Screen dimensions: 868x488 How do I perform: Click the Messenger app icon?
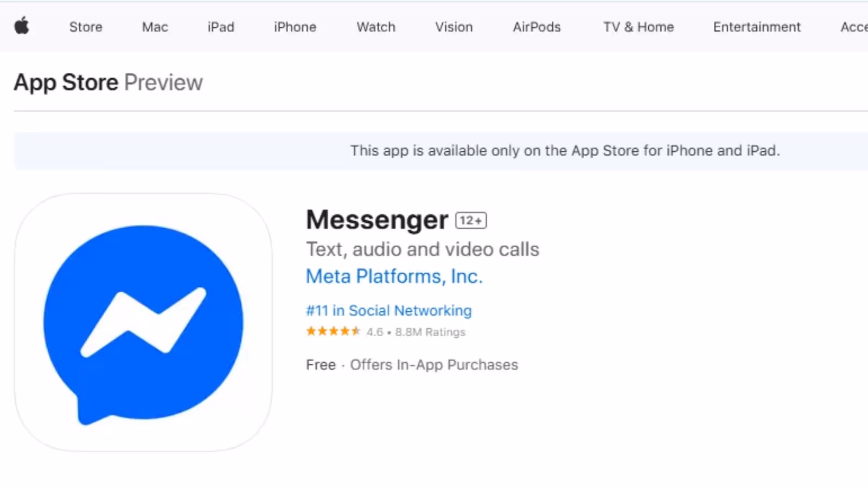tap(143, 322)
